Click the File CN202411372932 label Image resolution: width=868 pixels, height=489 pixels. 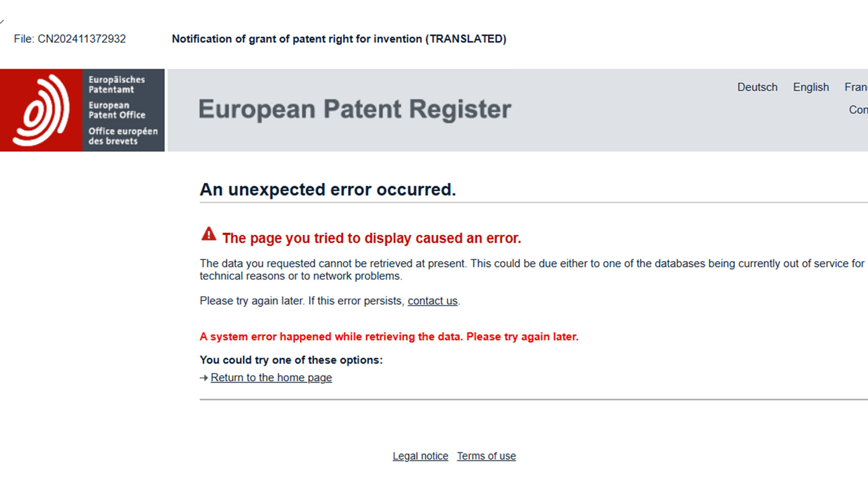pos(70,39)
